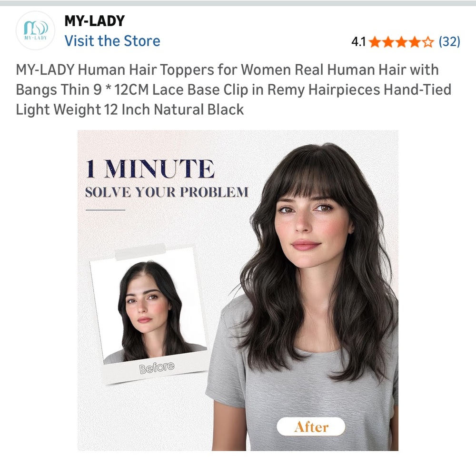Open the main product image
Screen dimensions: 476x476
238,290
